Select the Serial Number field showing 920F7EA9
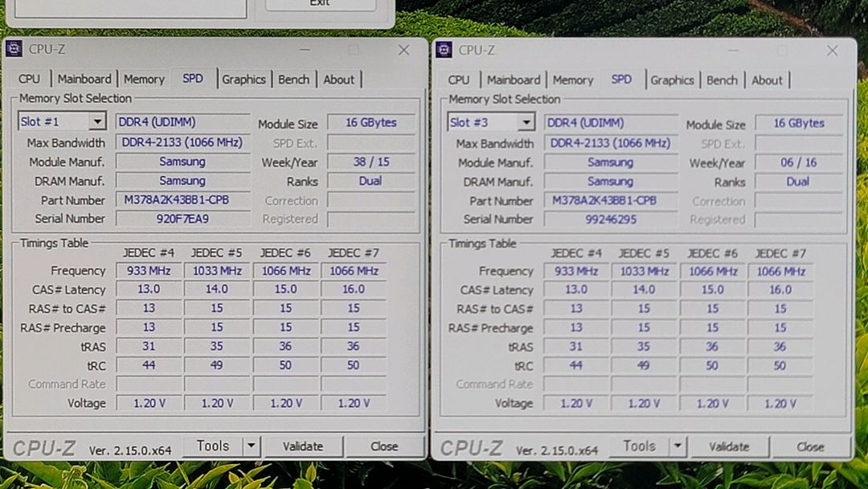Image resolution: width=868 pixels, height=489 pixels. click(x=182, y=219)
